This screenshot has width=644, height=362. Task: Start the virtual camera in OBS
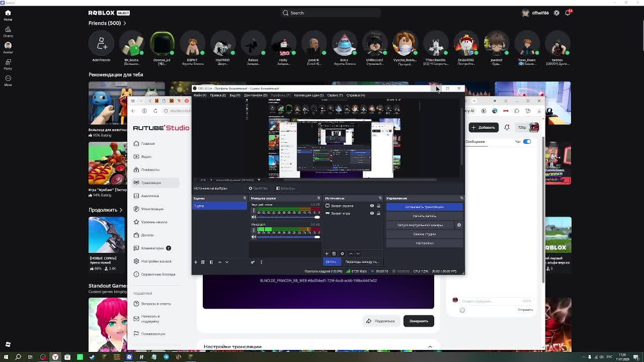point(420,225)
